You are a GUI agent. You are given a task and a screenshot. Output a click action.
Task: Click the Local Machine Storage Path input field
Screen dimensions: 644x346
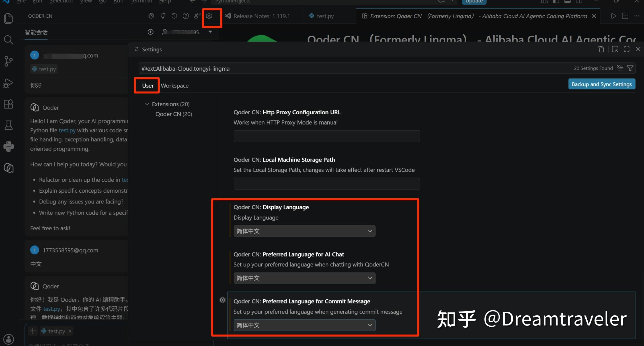click(x=327, y=184)
